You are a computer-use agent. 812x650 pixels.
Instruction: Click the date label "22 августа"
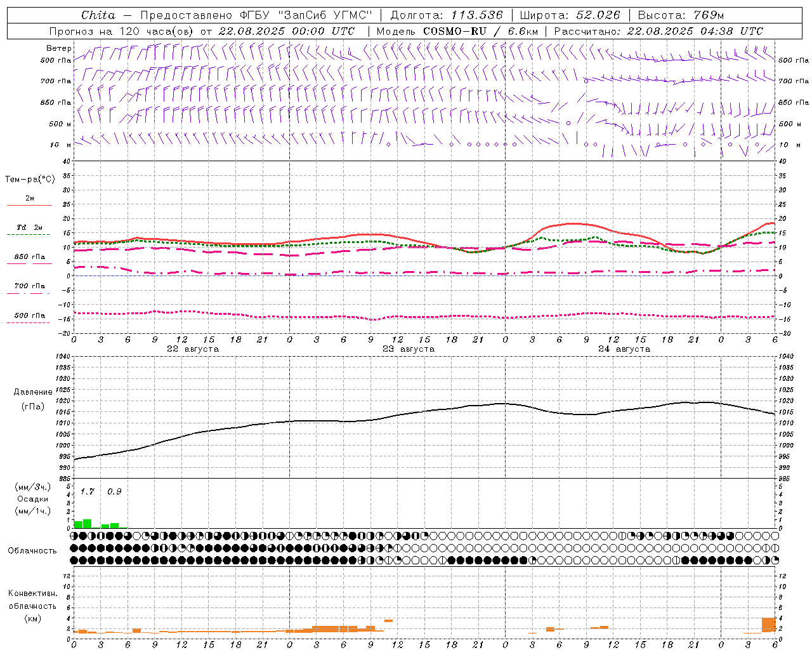[x=193, y=349]
